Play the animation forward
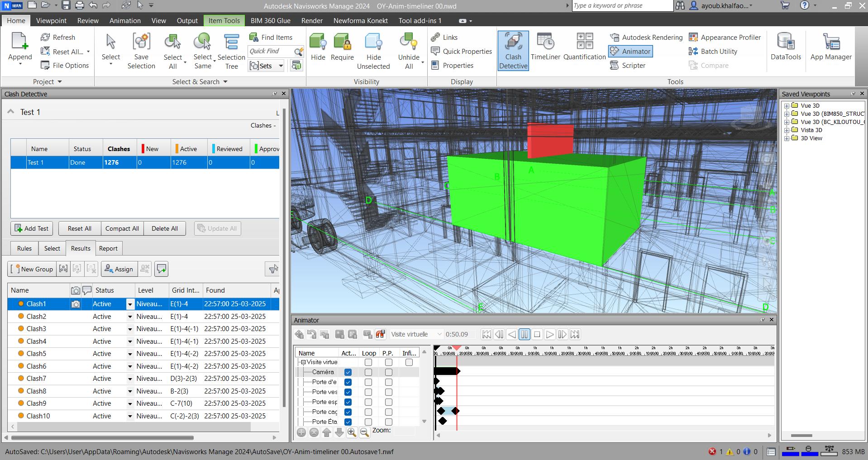This screenshot has width=868, height=460. [549, 334]
